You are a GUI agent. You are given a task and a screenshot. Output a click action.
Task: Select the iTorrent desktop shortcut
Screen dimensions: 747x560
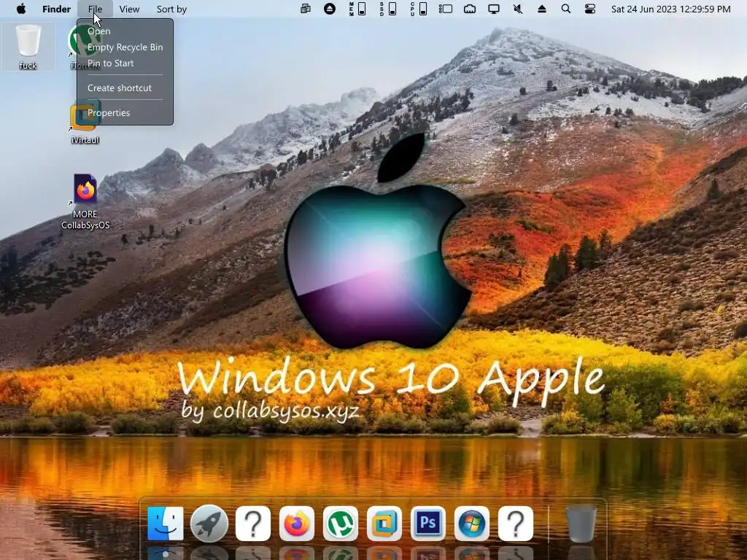85,47
